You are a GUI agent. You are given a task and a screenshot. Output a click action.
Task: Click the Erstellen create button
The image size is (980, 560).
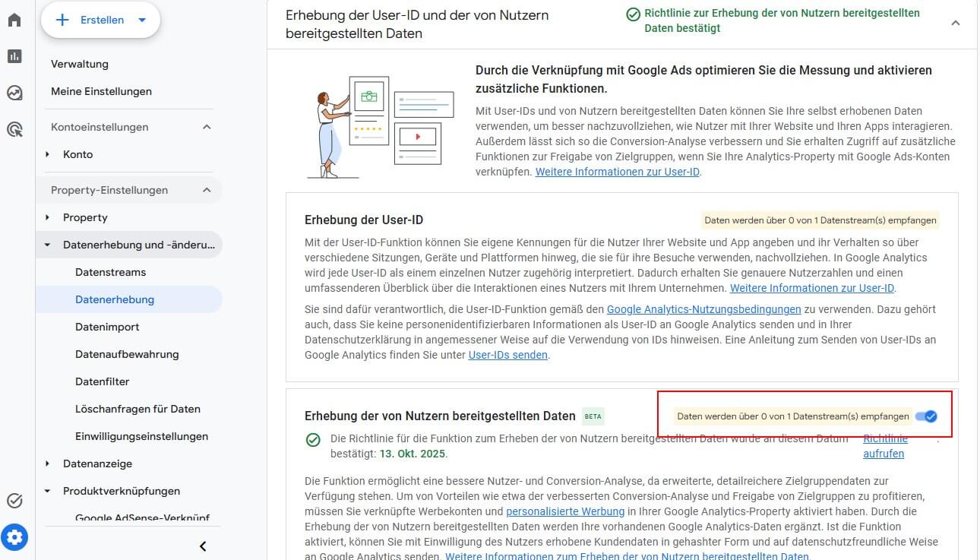click(x=100, y=20)
